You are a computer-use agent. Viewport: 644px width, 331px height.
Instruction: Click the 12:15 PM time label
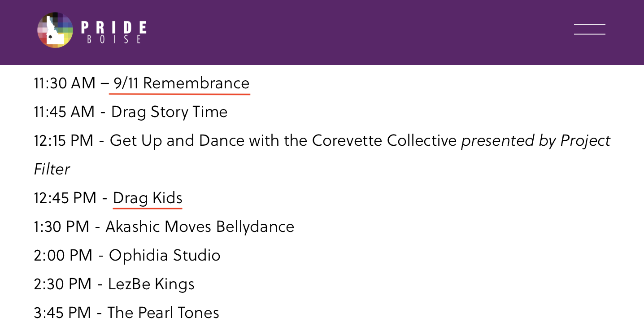tap(64, 141)
